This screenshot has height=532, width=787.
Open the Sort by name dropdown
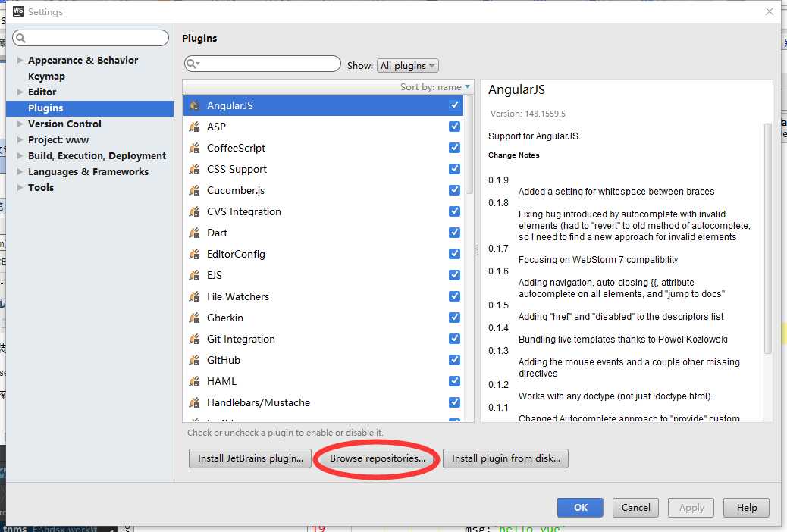point(434,87)
